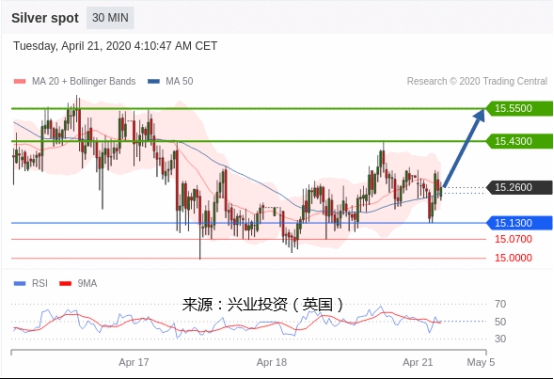Click the blue RSI legend swatch
The image size is (554, 380).
[x=19, y=283]
